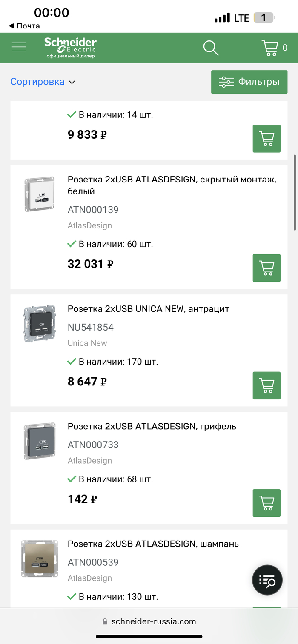Open the floating catalog search button
The height and width of the screenshot is (644, 298).
point(267,580)
